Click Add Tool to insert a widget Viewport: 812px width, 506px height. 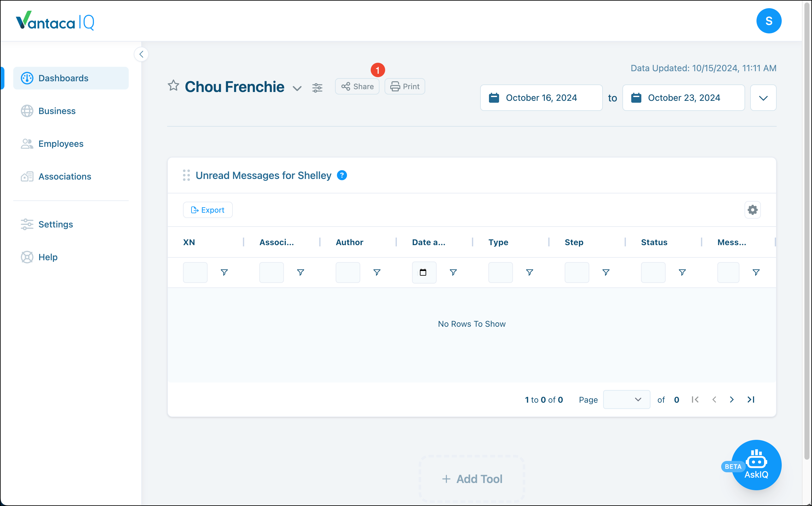[471, 479]
